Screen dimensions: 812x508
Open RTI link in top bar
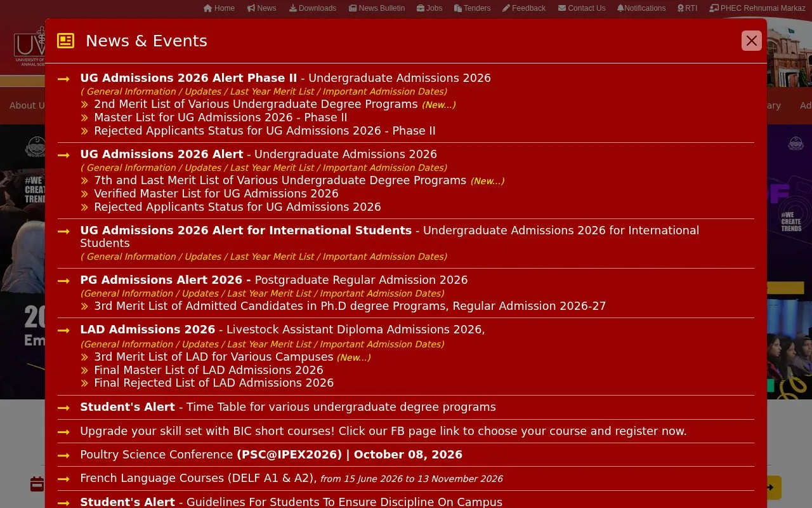coord(687,8)
